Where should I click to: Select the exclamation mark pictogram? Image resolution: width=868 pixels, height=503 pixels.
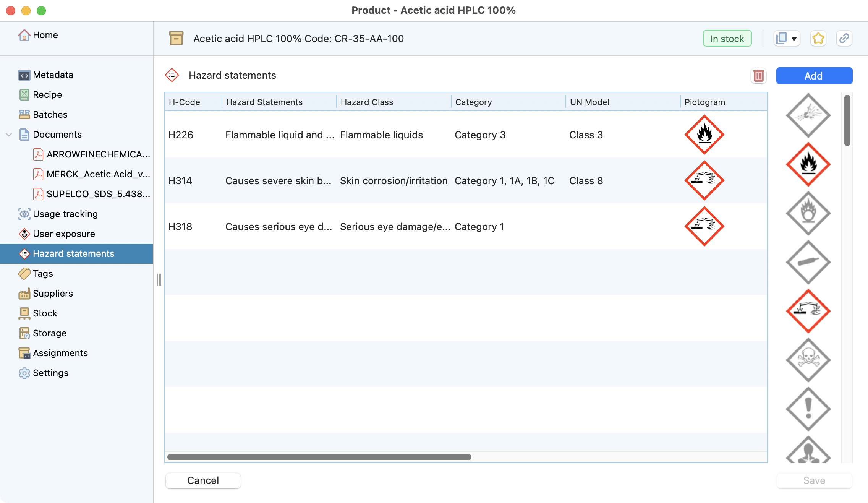coord(808,409)
